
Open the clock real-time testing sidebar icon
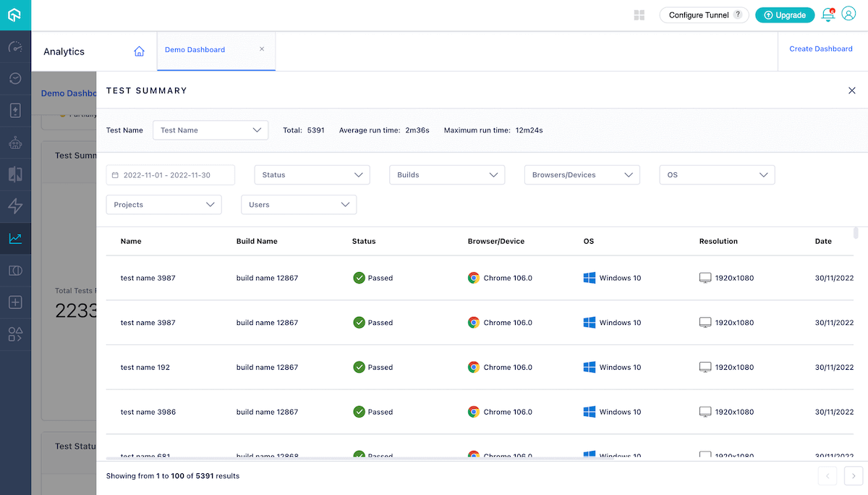[x=15, y=78]
